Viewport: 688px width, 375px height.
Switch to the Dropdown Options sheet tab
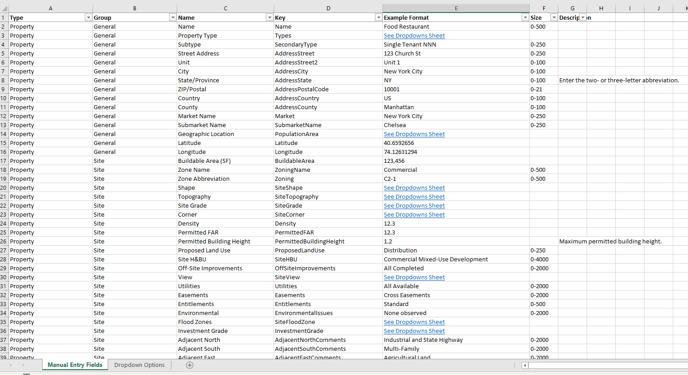[139, 365]
